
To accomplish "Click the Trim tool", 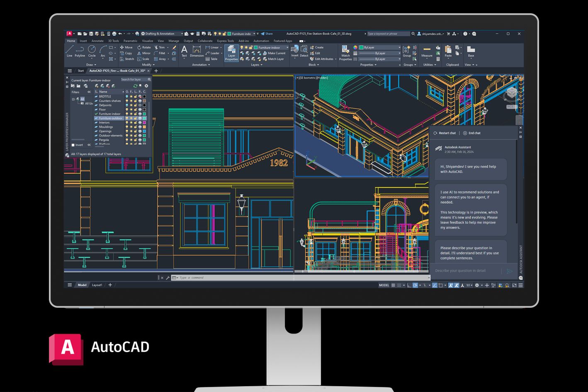I will pyautogui.click(x=159, y=47).
